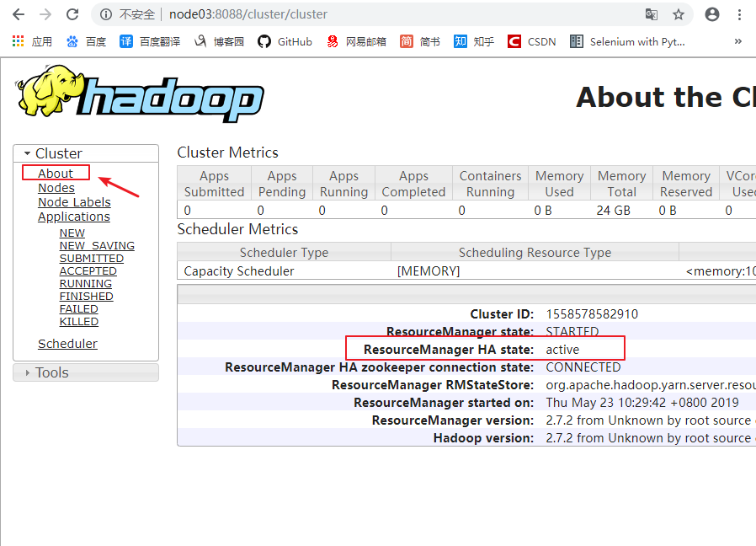Image resolution: width=756 pixels, height=546 pixels.
Task: Click the Memory Total column header
Action: [x=622, y=184]
